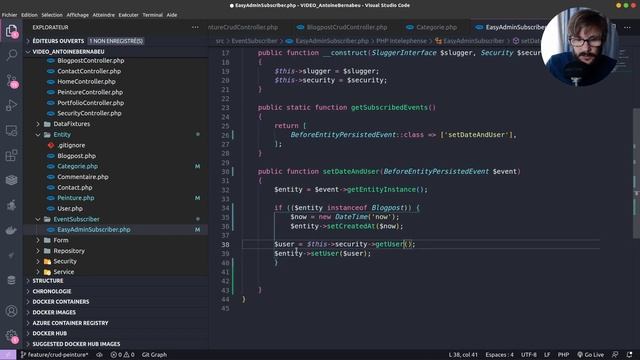The height and width of the screenshot is (360, 640).
Task: Expand the Repository folder
Action: click(x=69, y=251)
